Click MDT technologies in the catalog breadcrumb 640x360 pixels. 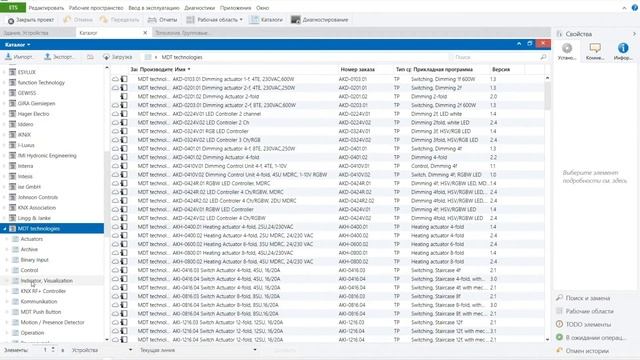(x=182, y=57)
